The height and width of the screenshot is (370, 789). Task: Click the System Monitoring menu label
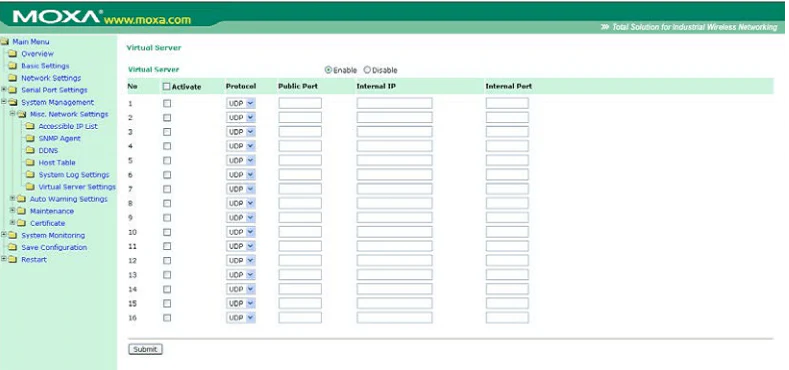[x=53, y=236]
